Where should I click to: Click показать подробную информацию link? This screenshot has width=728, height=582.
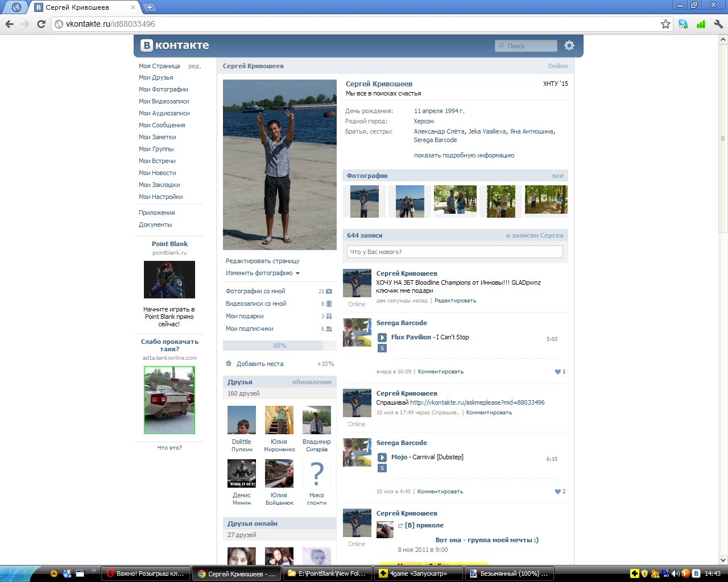click(464, 156)
